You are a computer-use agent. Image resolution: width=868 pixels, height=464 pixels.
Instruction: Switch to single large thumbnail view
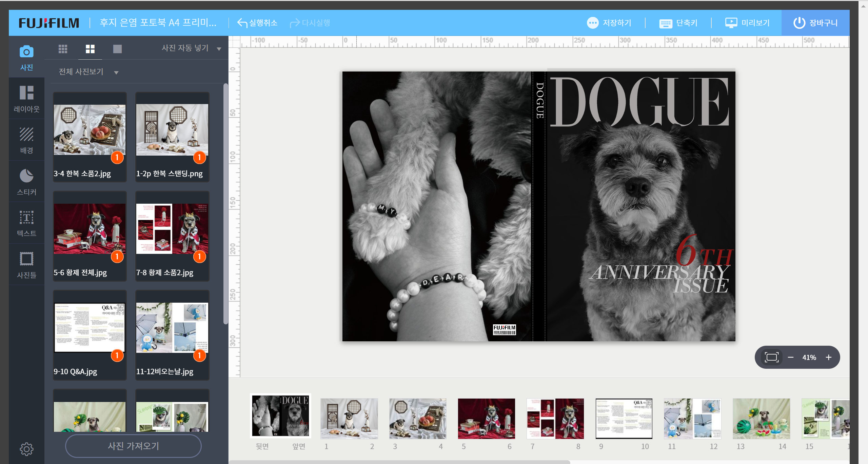pyautogui.click(x=117, y=49)
